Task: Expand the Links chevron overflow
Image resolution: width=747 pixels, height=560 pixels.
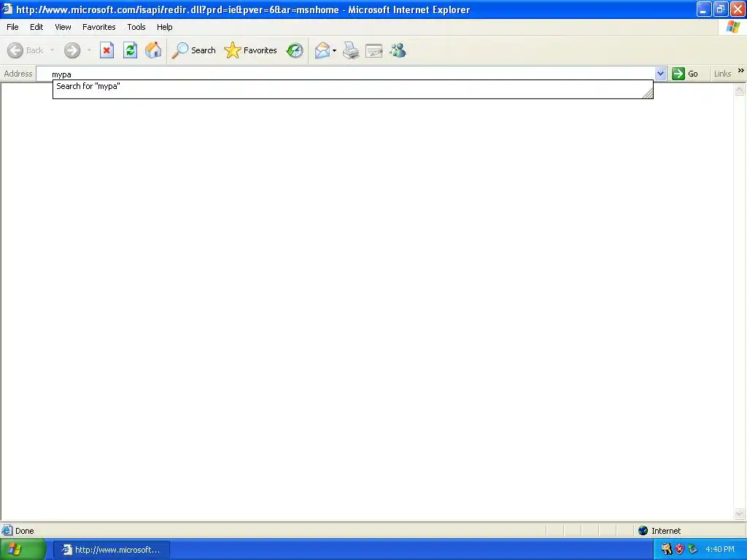Action: tap(741, 71)
